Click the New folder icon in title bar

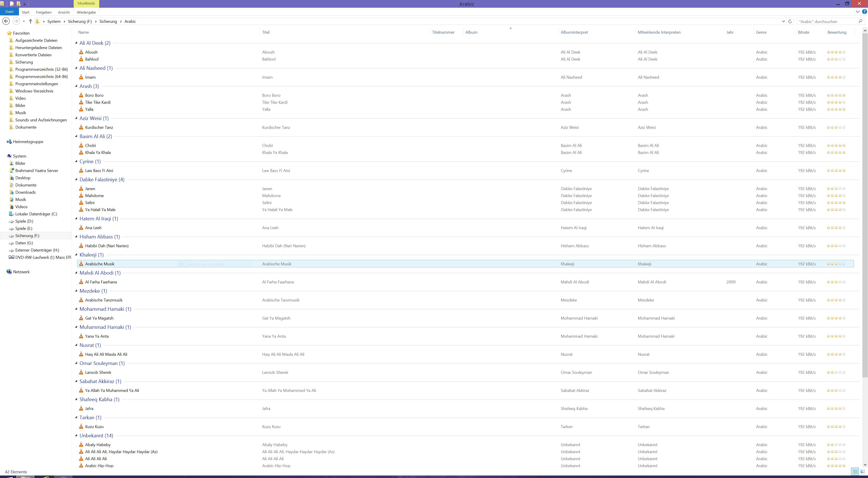19,4
